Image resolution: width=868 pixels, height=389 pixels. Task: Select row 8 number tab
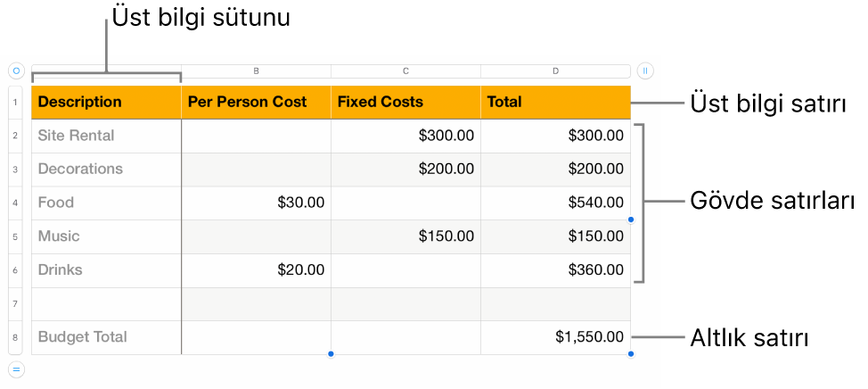tap(16, 337)
